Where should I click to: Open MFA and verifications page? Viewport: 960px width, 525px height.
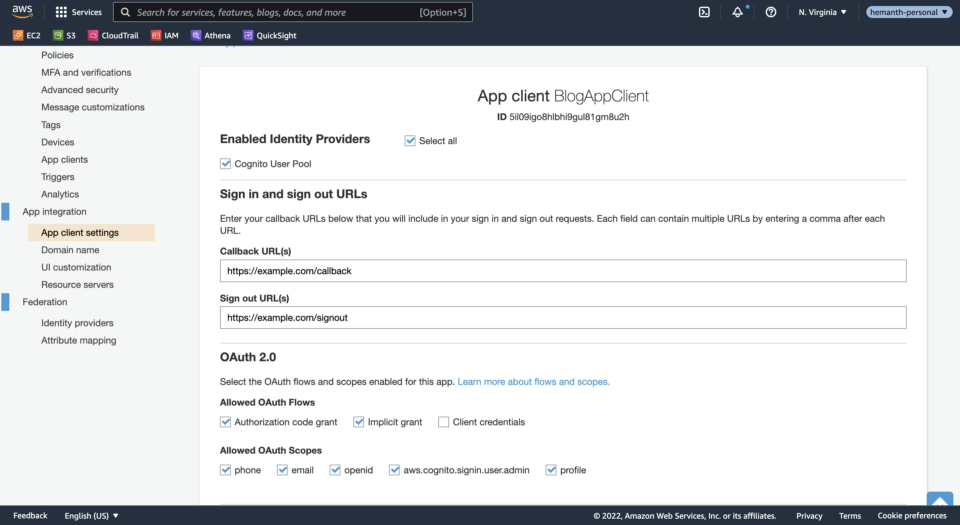pyautogui.click(x=86, y=72)
